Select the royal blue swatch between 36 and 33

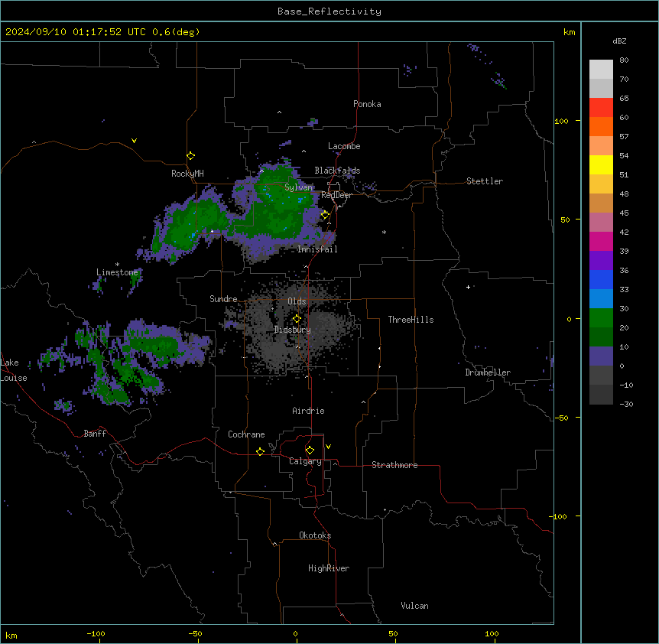[x=601, y=279]
